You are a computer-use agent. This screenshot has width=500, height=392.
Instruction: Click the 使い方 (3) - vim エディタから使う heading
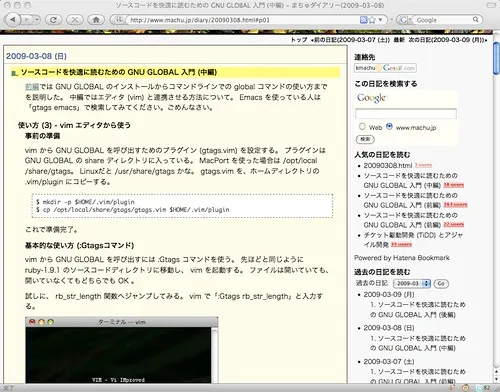[74, 125]
